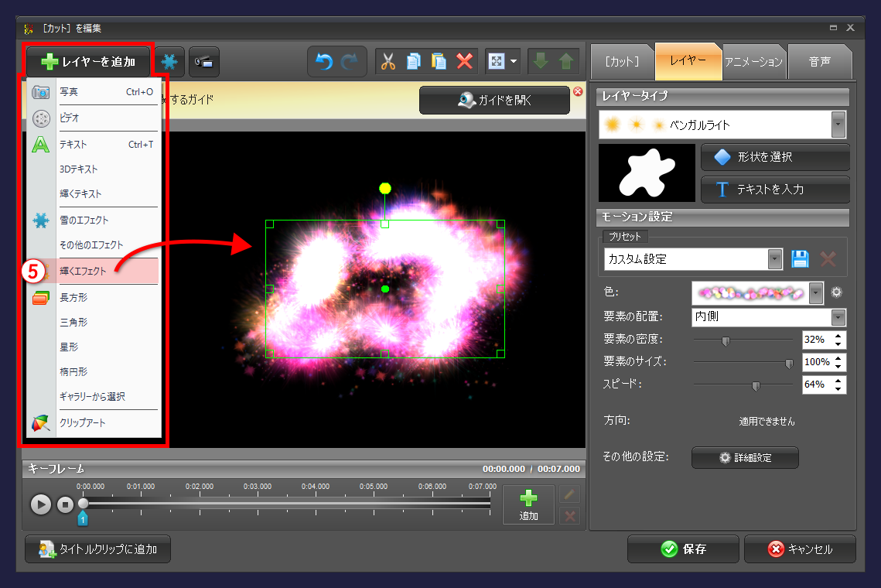Click the Undo icon in the toolbar
Screen dimensions: 881x588
click(x=323, y=62)
